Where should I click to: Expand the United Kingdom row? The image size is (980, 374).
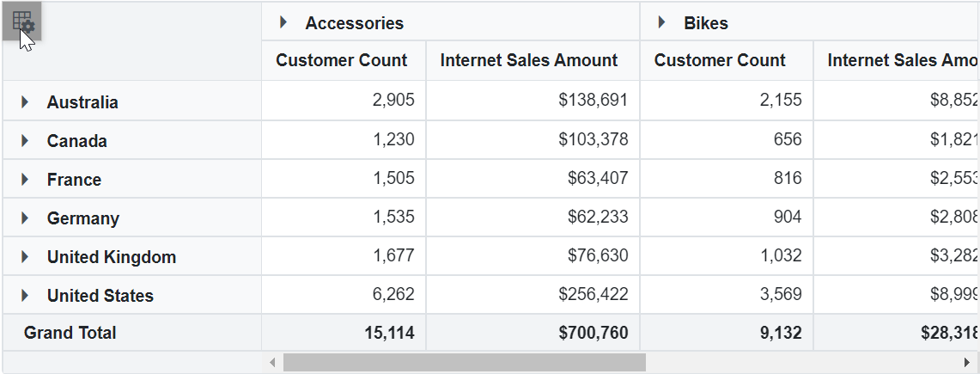point(26,257)
